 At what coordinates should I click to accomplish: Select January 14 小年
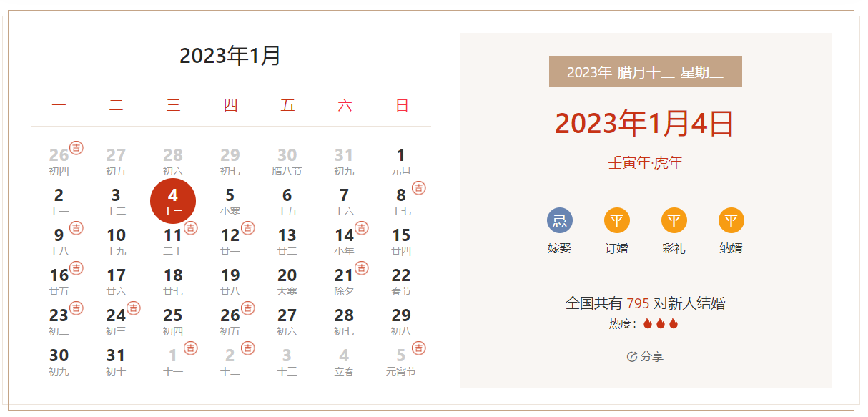pos(344,242)
